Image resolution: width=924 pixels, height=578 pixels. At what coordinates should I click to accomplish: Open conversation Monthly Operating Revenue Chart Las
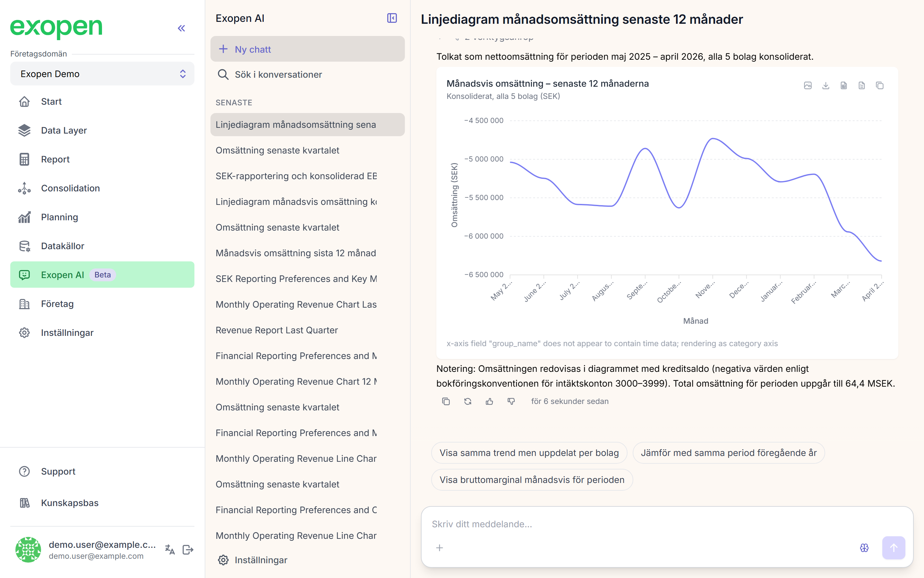(x=307, y=304)
